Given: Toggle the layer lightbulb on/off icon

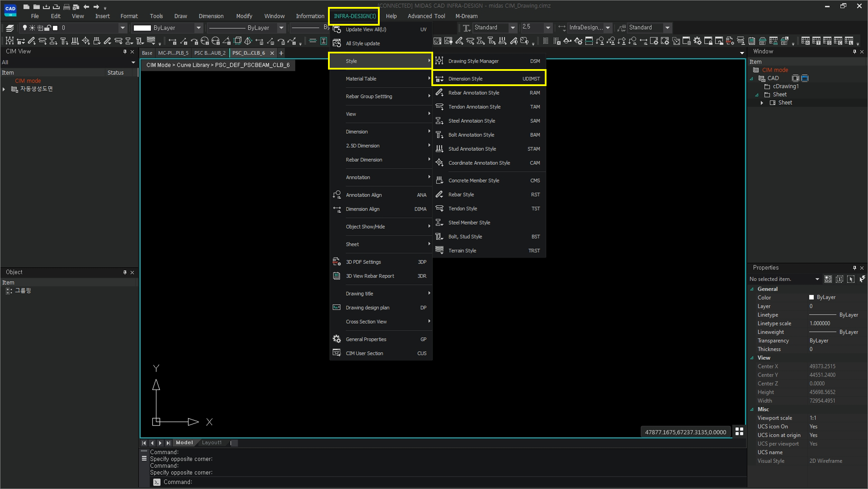Looking at the screenshot, I should 25,28.
